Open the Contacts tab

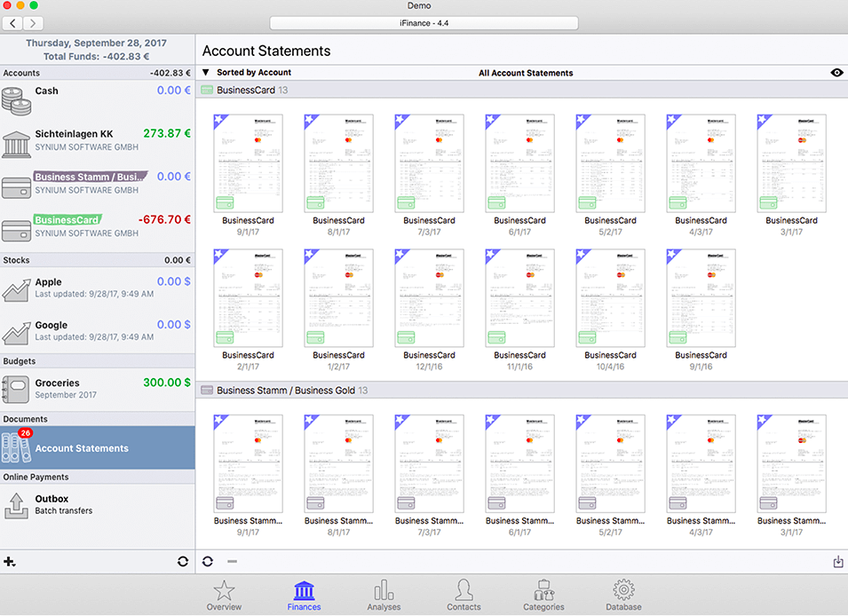pos(464,596)
